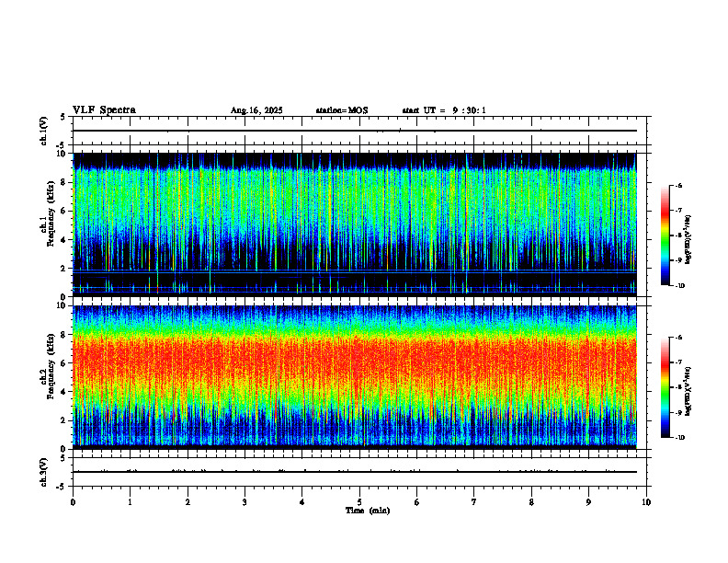
Task: Click the "ch.1(V)" vertical axis label
Action: pos(44,131)
